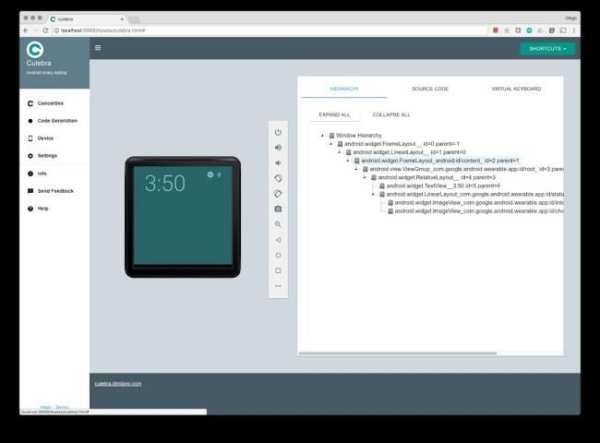The width and height of the screenshot is (600, 443).
Task: Open the more options ellipsis icon
Action: pyautogui.click(x=278, y=286)
